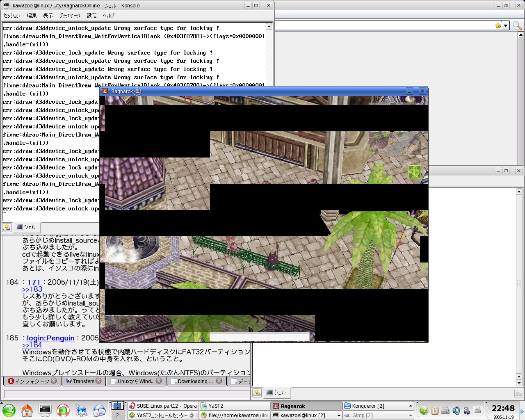The image size is (525, 420).
Task: Open the SUSE main menu launcher
Action: pos(9,410)
